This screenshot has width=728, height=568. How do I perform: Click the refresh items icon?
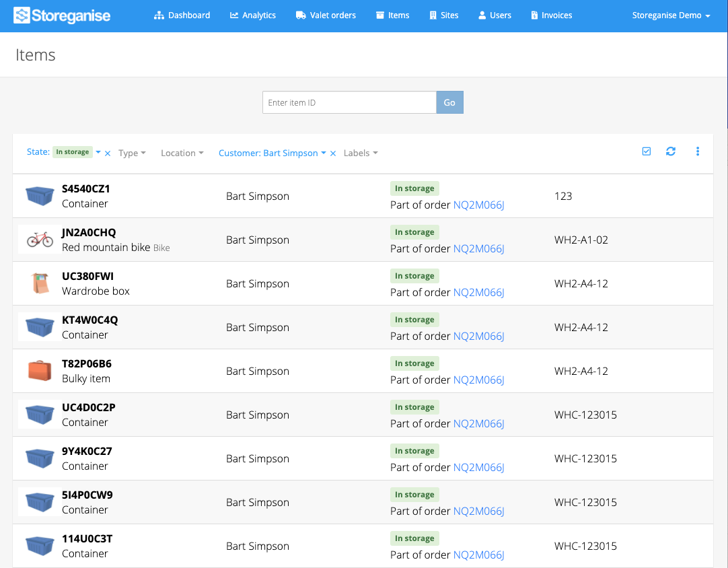(670, 151)
